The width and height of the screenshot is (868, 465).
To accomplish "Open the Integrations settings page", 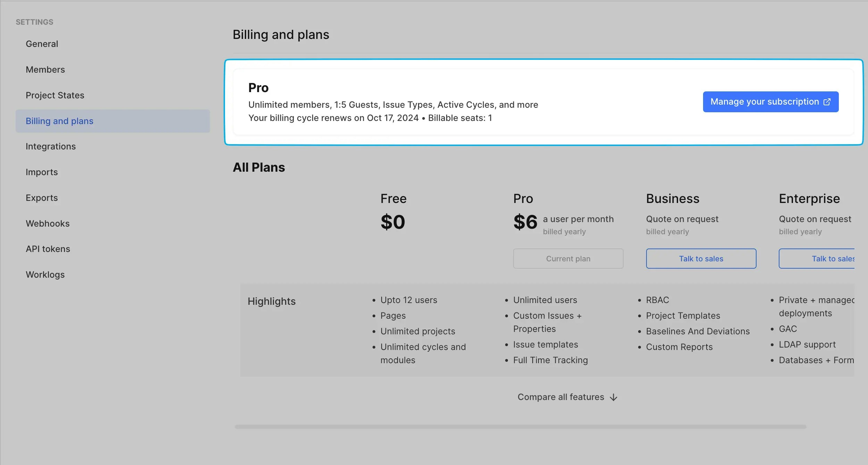I will [x=51, y=146].
